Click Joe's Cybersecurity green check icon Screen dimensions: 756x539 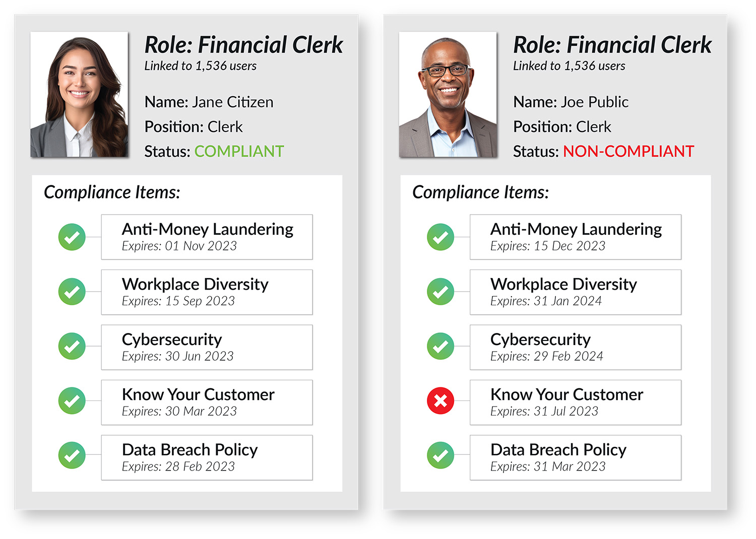coord(440,347)
